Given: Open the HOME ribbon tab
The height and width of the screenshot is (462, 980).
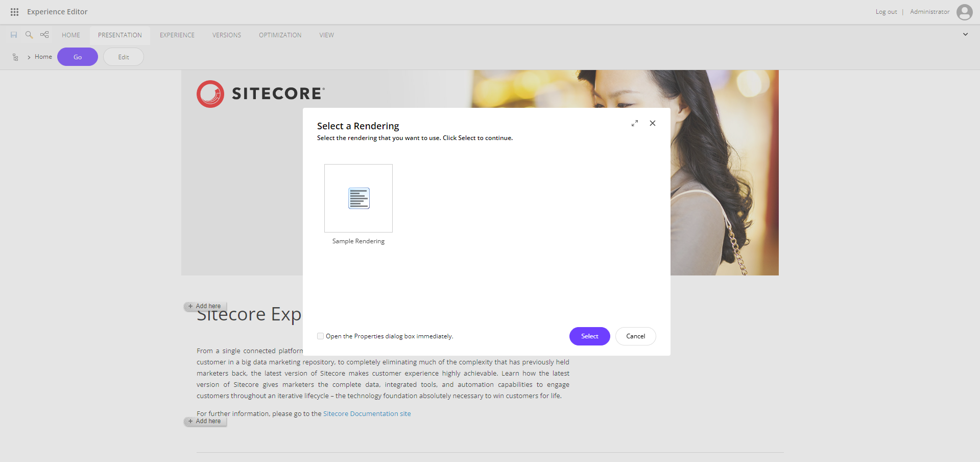Looking at the screenshot, I should pos(71,35).
